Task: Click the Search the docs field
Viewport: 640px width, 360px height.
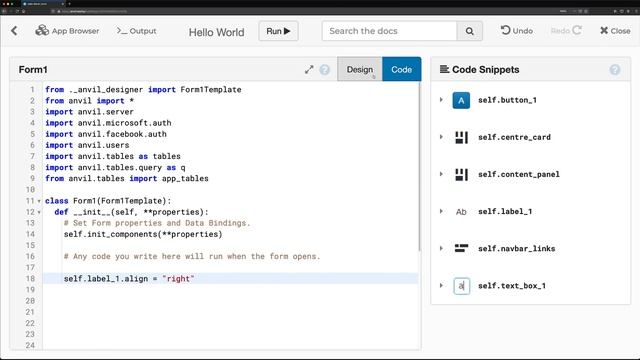Action: click(389, 31)
